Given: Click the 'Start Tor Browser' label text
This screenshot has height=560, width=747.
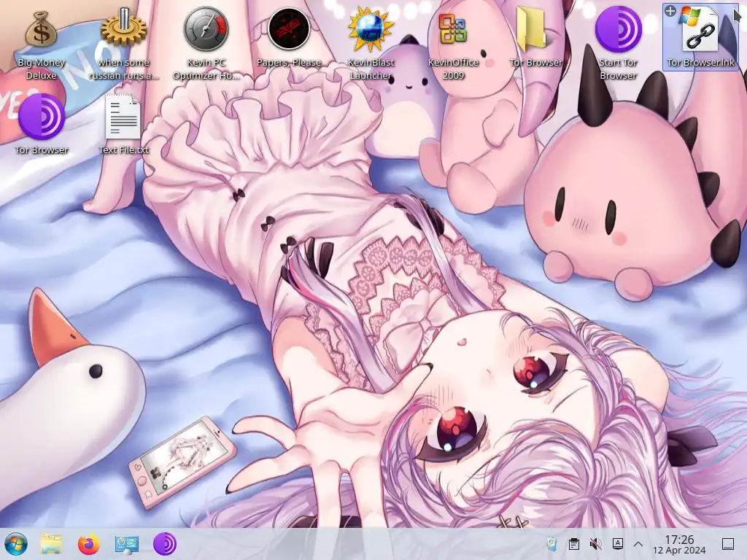Looking at the screenshot, I should (x=618, y=69).
